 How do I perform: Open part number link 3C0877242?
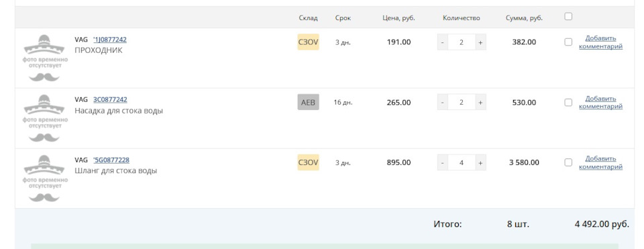click(110, 100)
